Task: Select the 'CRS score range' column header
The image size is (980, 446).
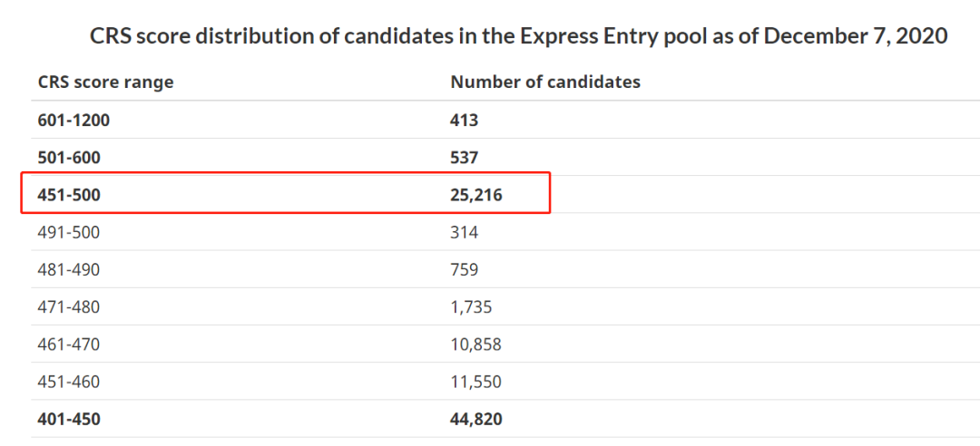Action: click(x=105, y=82)
